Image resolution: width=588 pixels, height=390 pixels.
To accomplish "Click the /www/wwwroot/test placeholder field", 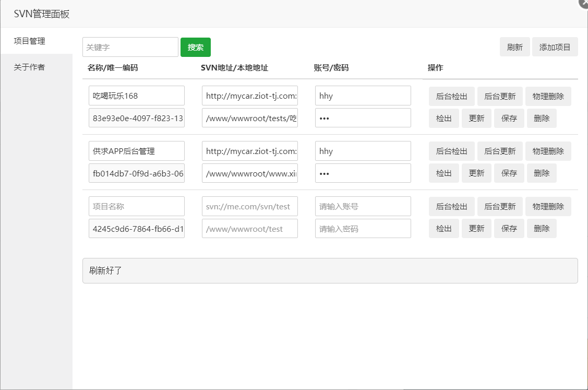I will 250,229.
